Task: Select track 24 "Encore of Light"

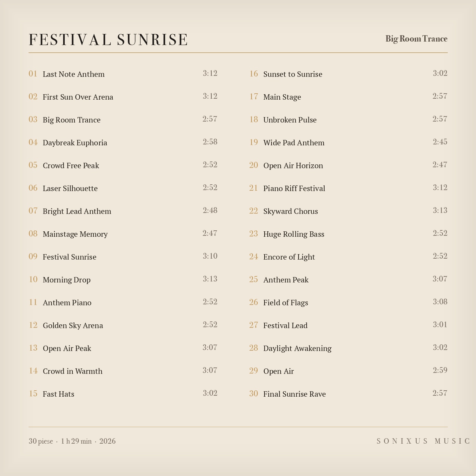Action: click(x=348, y=257)
